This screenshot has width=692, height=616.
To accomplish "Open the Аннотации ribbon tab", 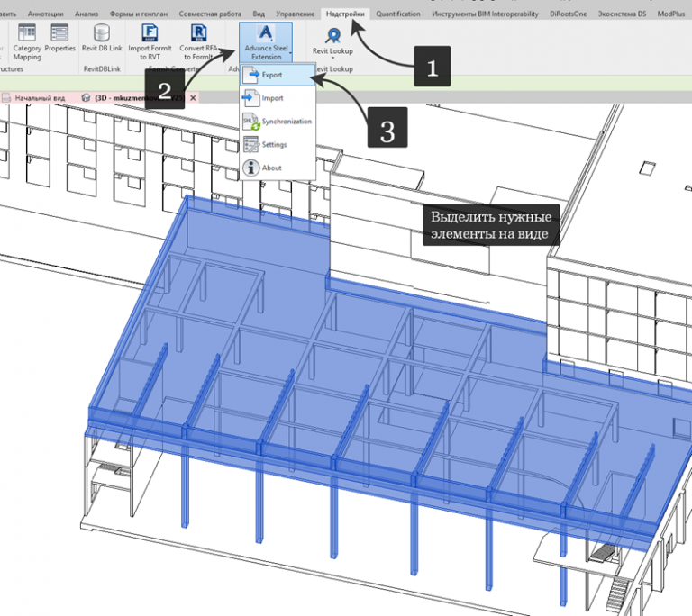I will (x=46, y=14).
